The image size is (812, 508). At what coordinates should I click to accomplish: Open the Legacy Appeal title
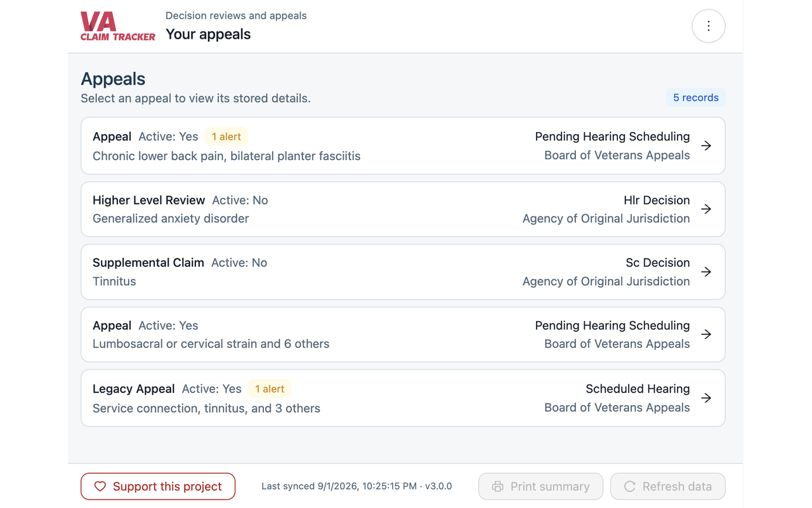[x=134, y=389]
